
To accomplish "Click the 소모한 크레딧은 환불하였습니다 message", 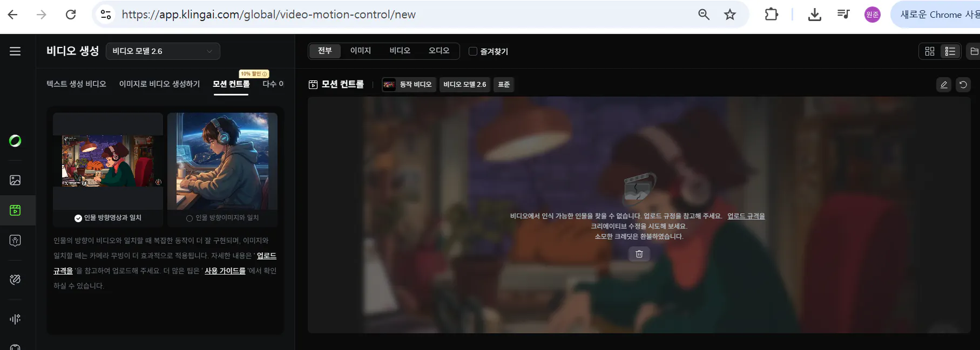I will [x=639, y=236].
